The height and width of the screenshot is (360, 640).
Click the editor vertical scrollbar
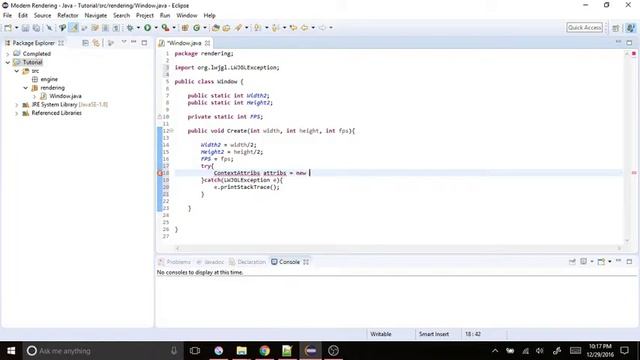627,147
